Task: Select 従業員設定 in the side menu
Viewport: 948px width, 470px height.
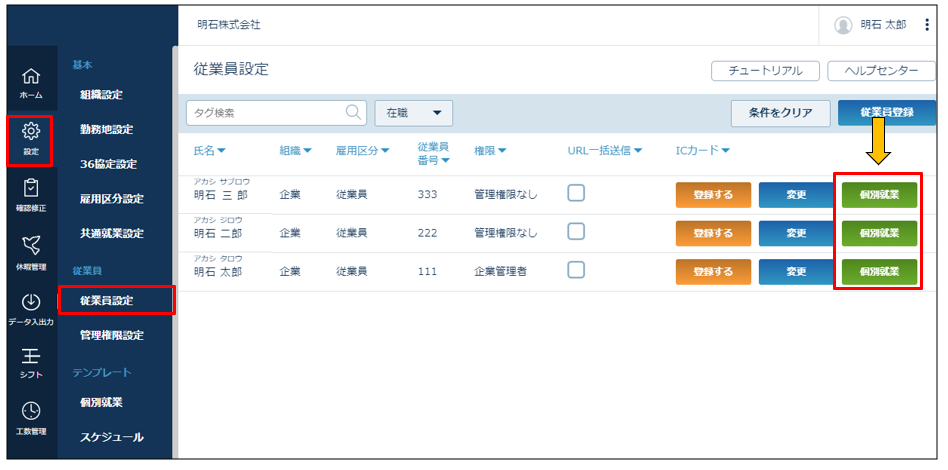Action: [x=106, y=301]
